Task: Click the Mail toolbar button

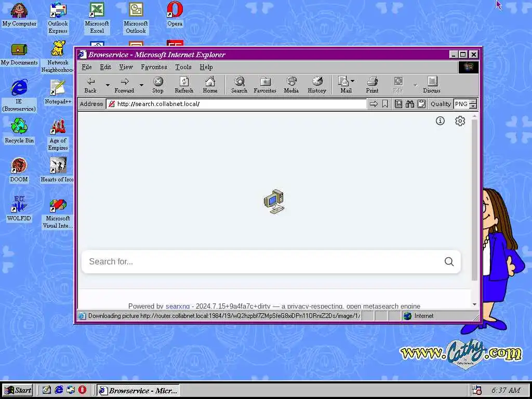Action: (344, 85)
